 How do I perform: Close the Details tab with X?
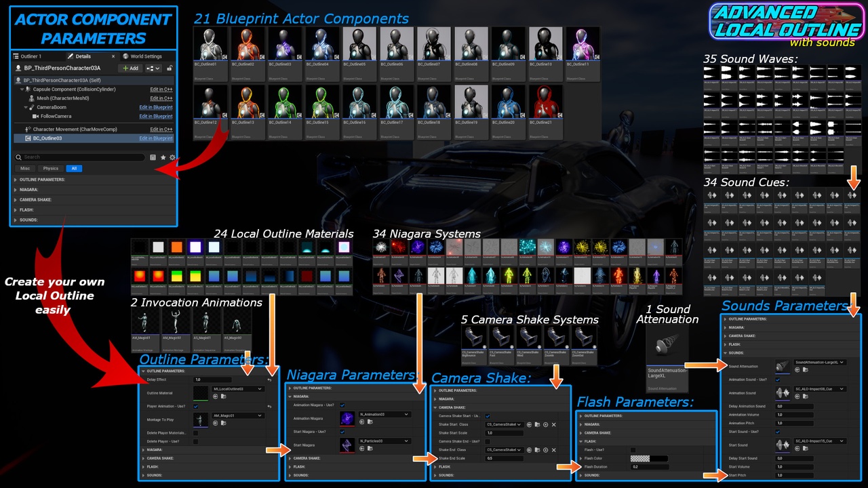click(113, 56)
